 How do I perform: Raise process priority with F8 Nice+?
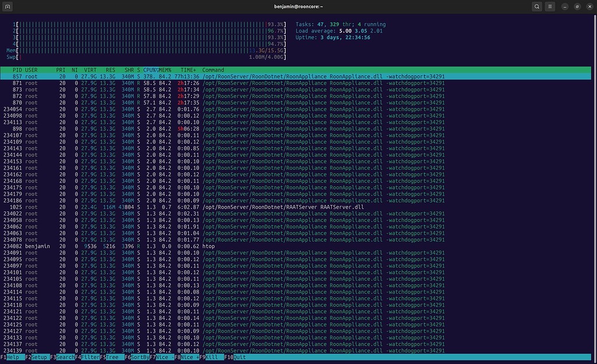(185, 357)
